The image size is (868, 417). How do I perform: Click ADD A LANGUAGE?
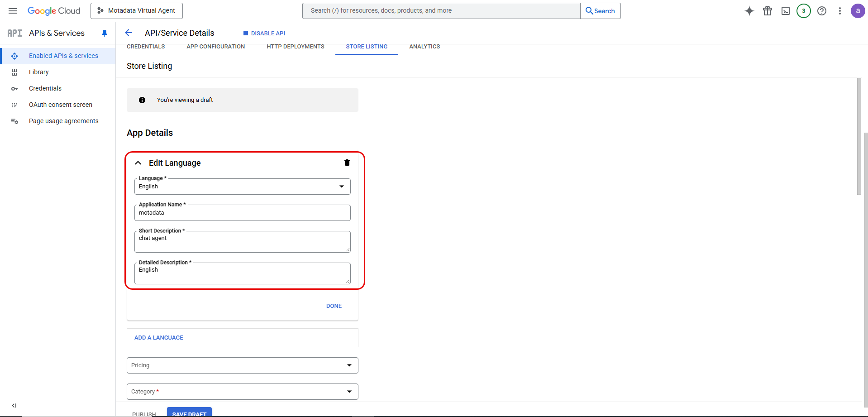click(158, 337)
